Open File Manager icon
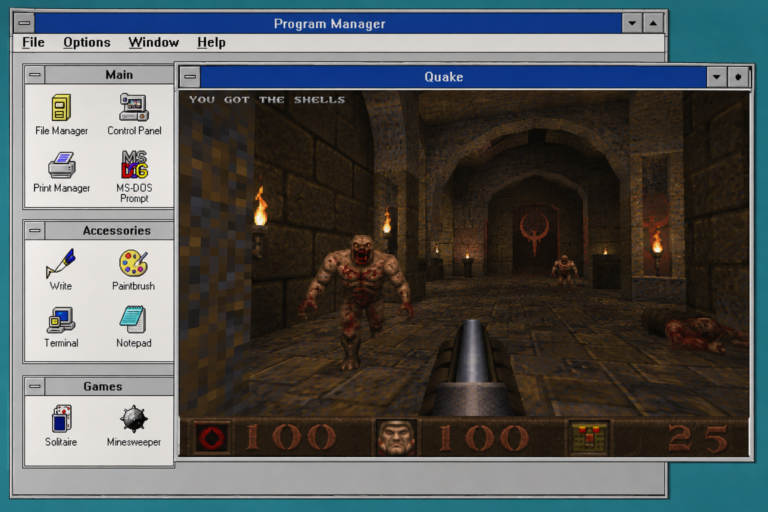The width and height of the screenshot is (768, 512). (61, 114)
